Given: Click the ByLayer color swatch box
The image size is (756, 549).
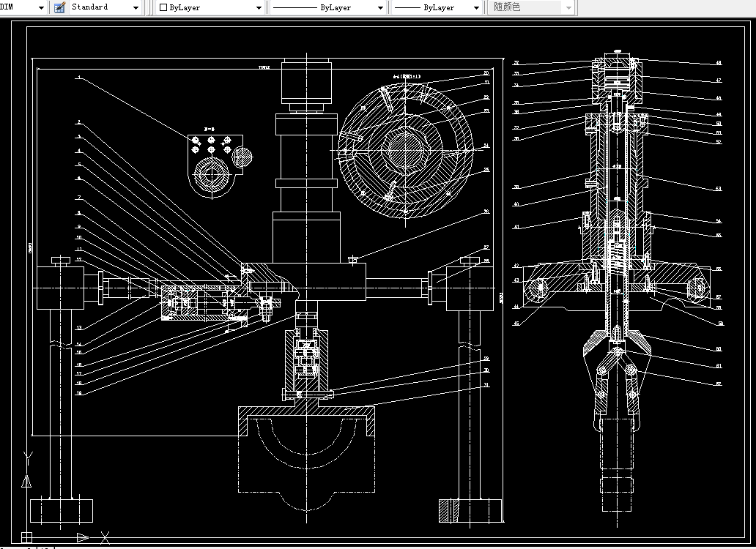Looking at the screenshot, I should tap(163, 8).
